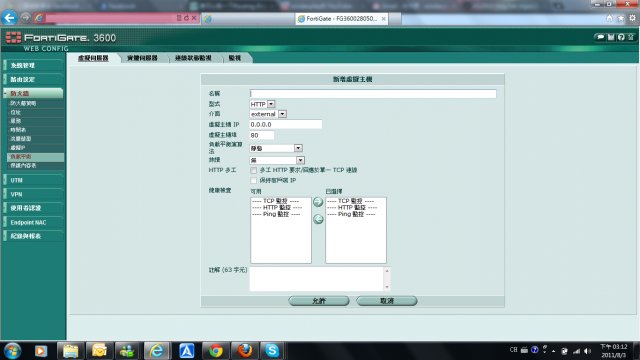Click the network signal tray icon
The height and width of the screenshot is (360, 640).
coord(576,351)
